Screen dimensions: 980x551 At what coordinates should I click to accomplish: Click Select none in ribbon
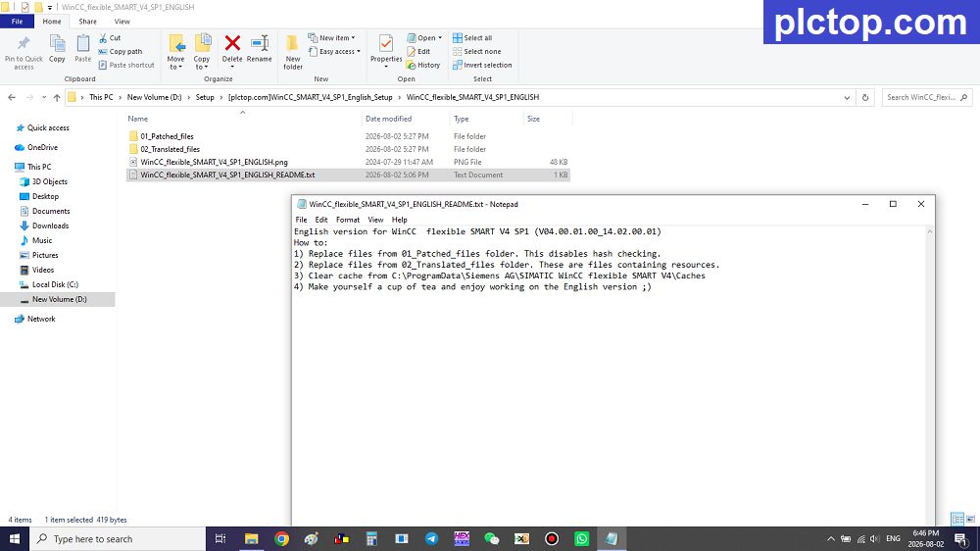[x=477, y=52]
